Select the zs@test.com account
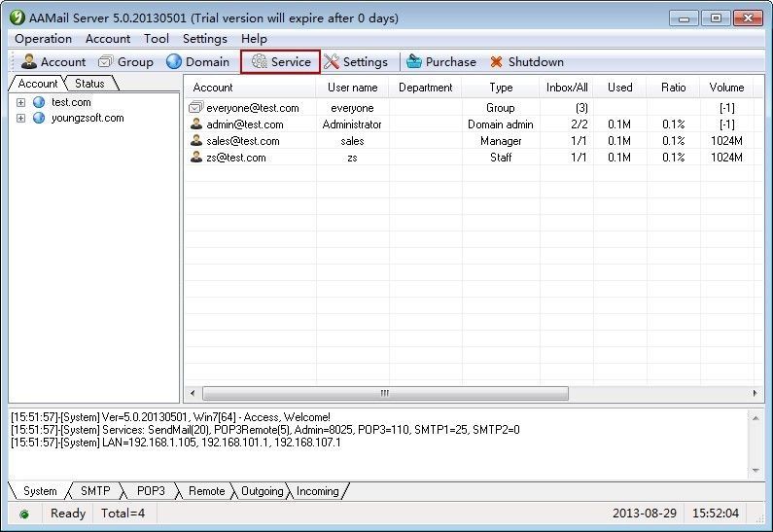773x532 pixels. click(236, 158)
